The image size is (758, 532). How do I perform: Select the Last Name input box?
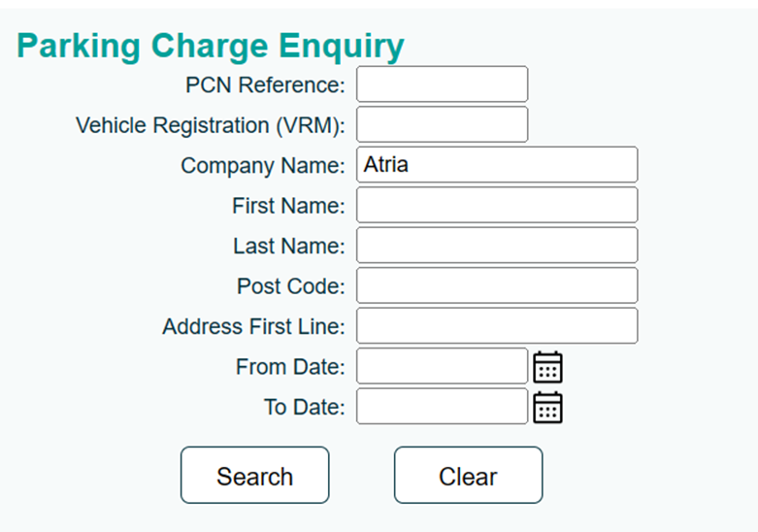(x=497, y=246)
